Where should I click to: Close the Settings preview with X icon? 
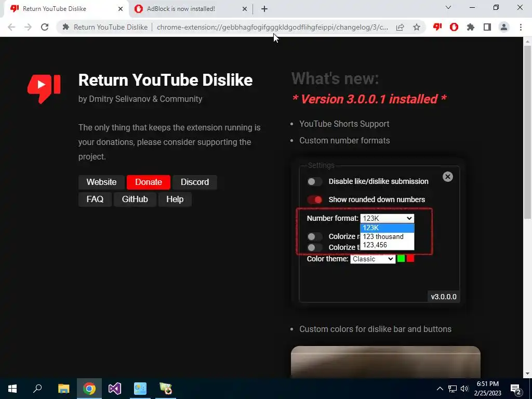[x=447, y=177]
